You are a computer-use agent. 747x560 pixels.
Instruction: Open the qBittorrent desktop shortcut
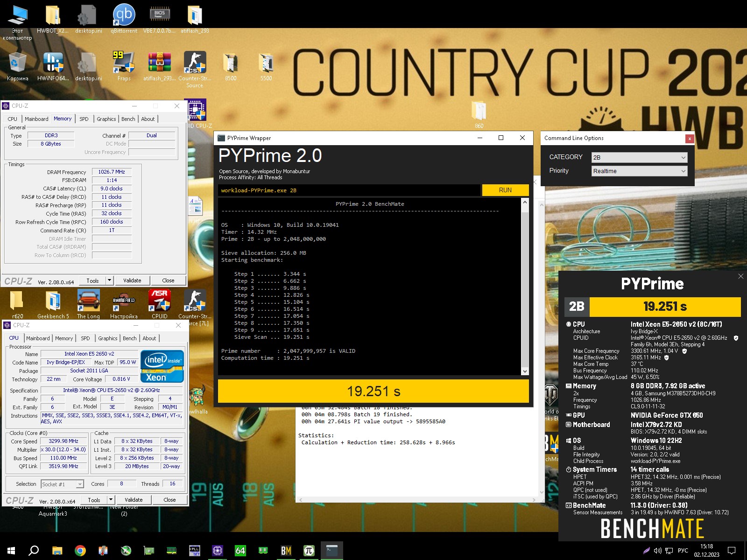[x=124, y=19]
